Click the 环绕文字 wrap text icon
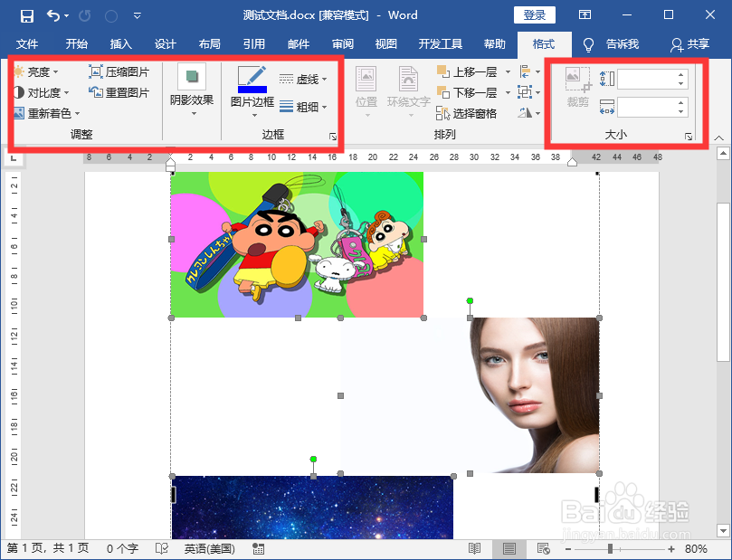 click(x=408, y=79)
